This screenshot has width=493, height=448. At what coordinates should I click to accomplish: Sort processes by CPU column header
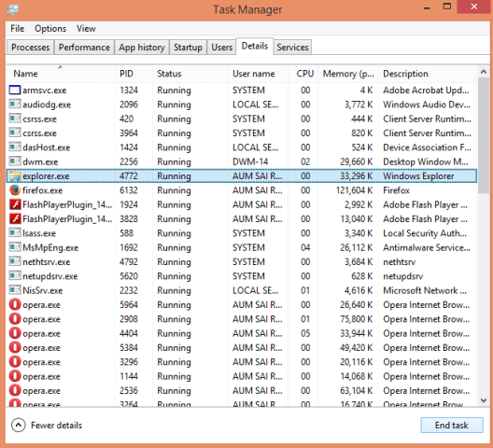pos(303,74)
